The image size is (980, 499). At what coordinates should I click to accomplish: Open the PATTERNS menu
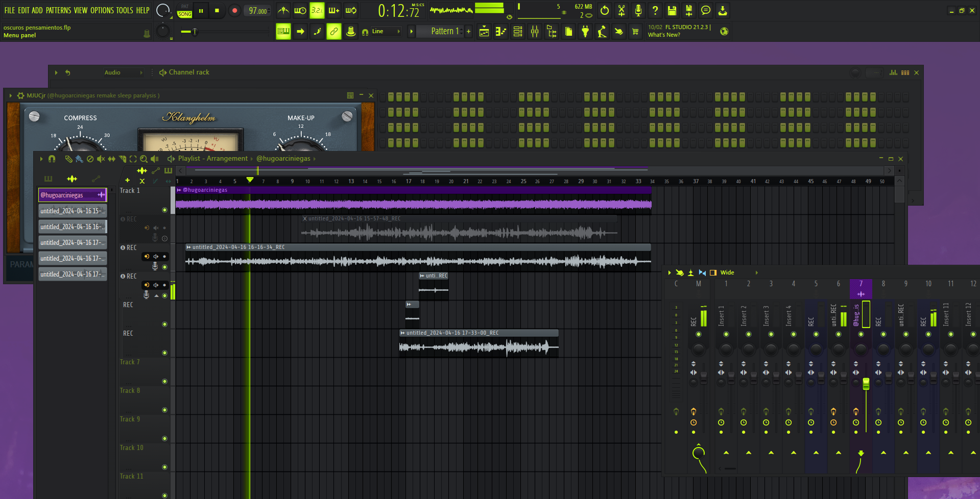[58, 10]
